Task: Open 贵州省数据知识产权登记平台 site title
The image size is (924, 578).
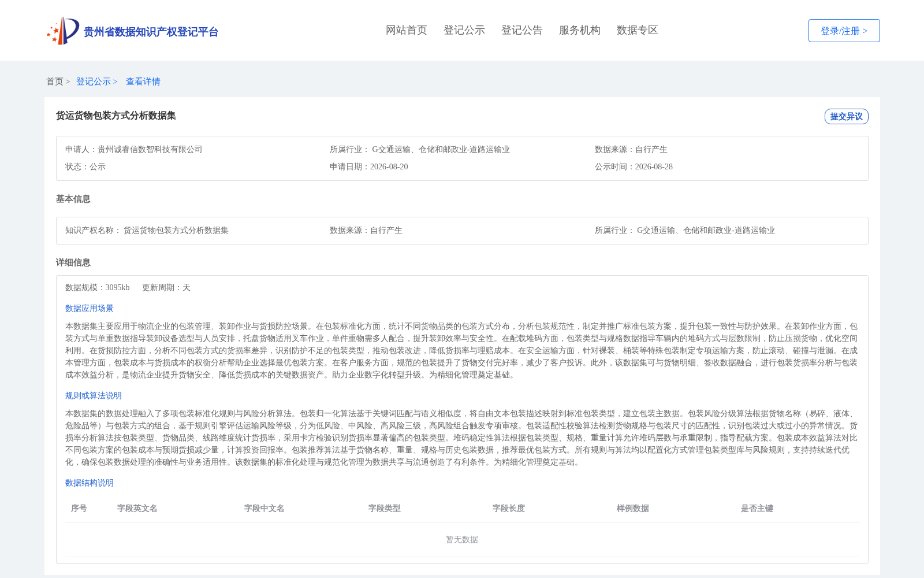Action: pyautogui.click(x=151, y=32)
